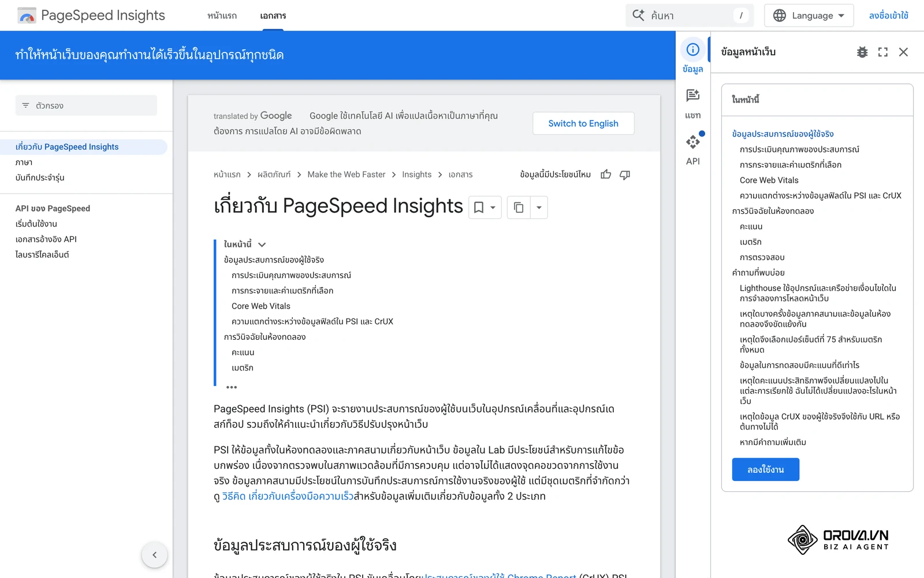The height and width of the screenshot is (578, 924).
Task: Expand side panel to fullscreen
Action: pos(883,52)
